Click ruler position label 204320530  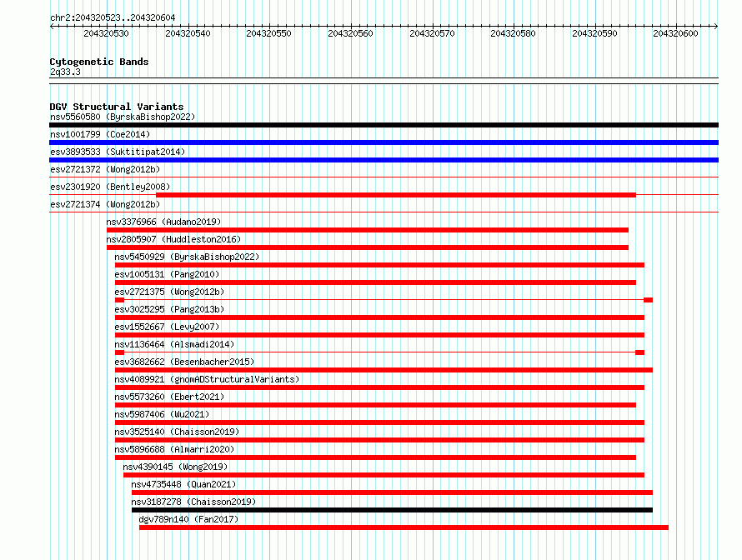click(106, 33)
